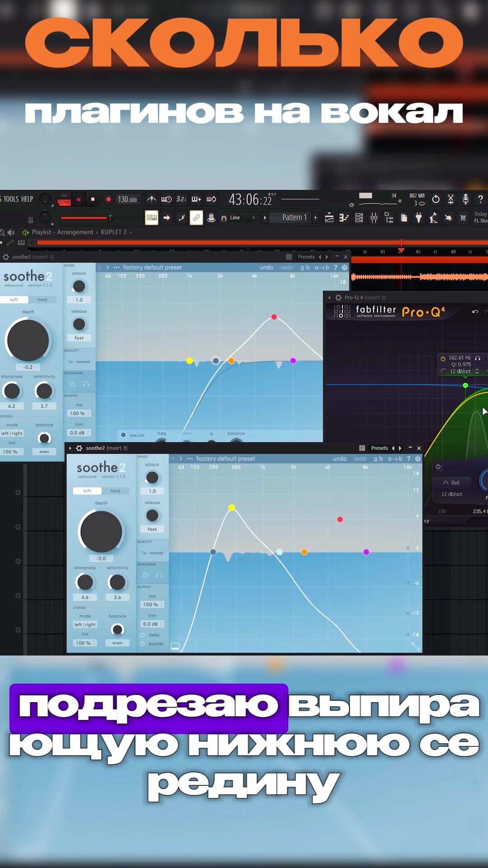This screenshot has width=488, height=868.
Task: Toggle spectrum display icon at bottom of front soothe2
Action: point(175,646)
